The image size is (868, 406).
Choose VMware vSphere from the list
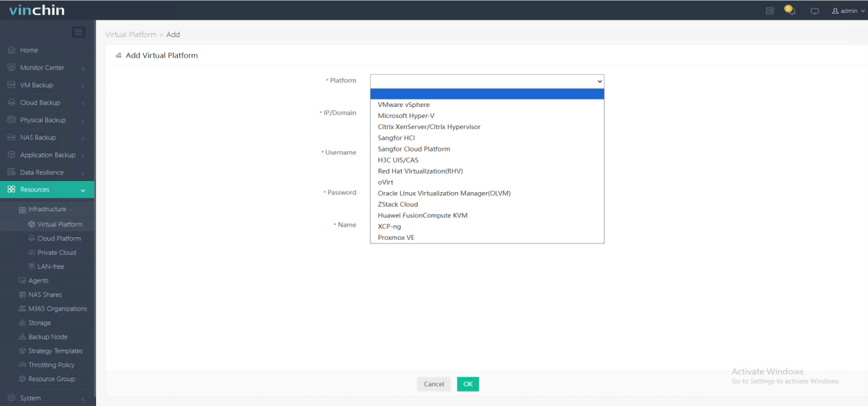[487, 105]
